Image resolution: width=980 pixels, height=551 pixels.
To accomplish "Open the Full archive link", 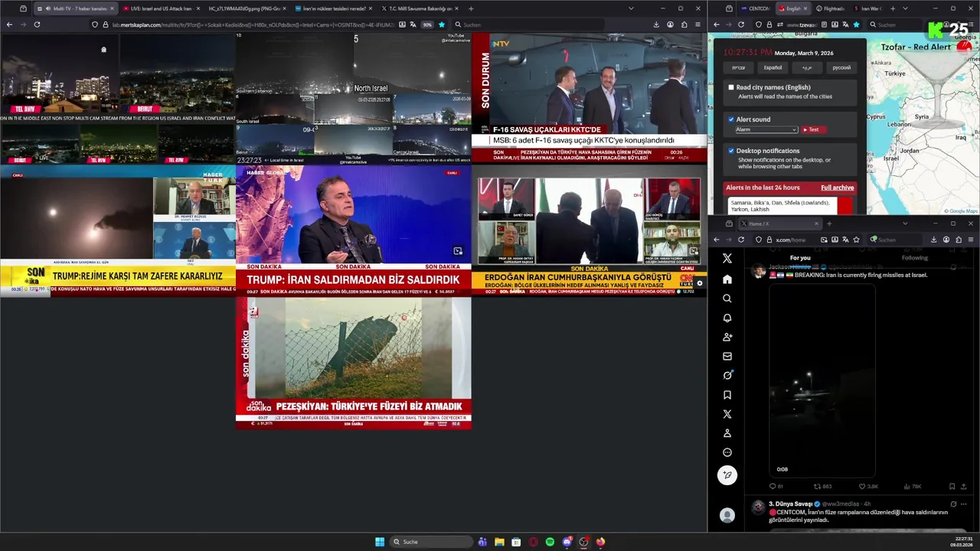I will (837, 187).
